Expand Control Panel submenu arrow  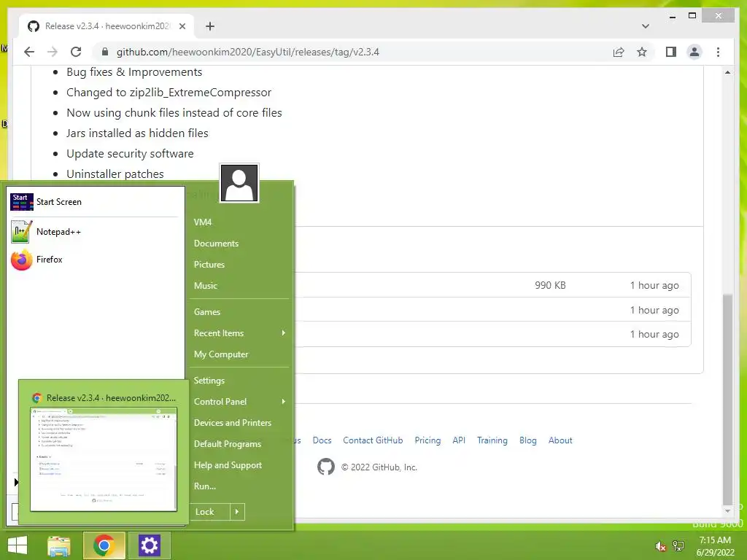pos(284,402)
